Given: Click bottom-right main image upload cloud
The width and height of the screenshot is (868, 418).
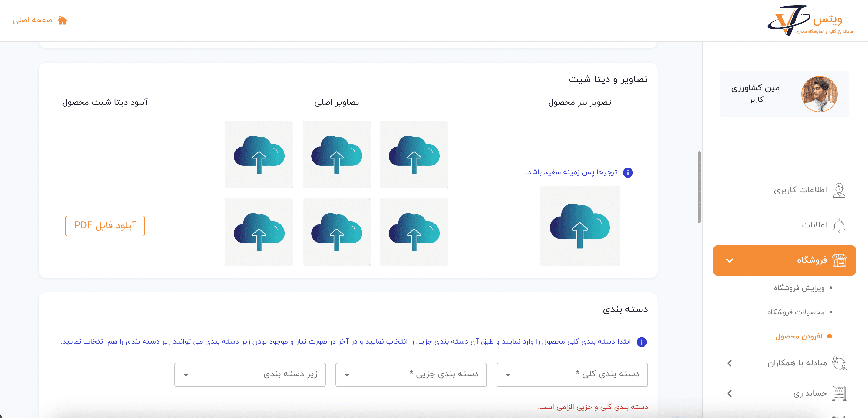Looking at the screenshot, I should pos(414,232).
